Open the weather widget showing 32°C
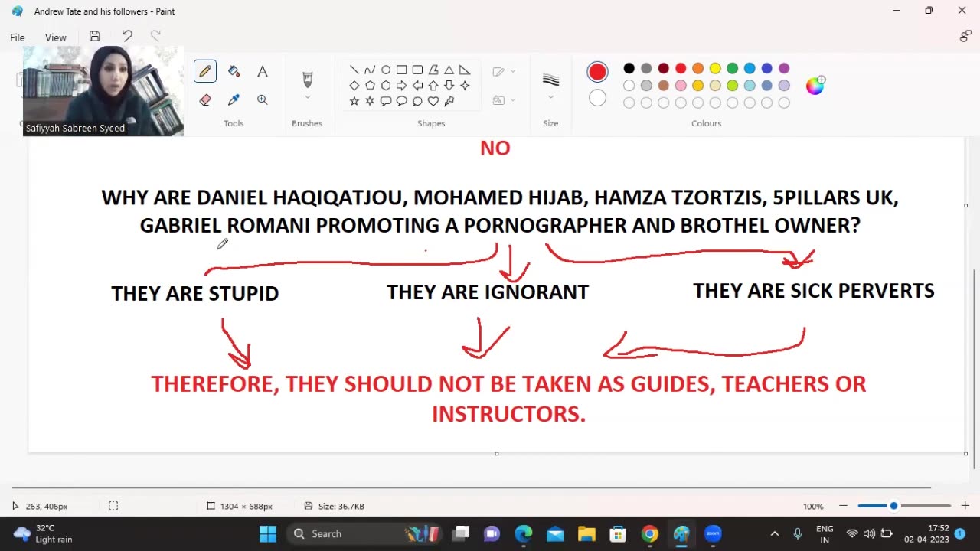 [x=44, y=534]
